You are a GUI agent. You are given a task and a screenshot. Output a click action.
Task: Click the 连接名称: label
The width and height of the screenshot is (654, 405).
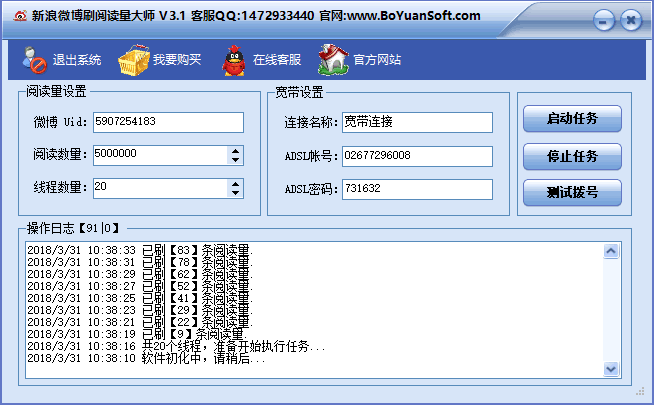click(311, 123)
